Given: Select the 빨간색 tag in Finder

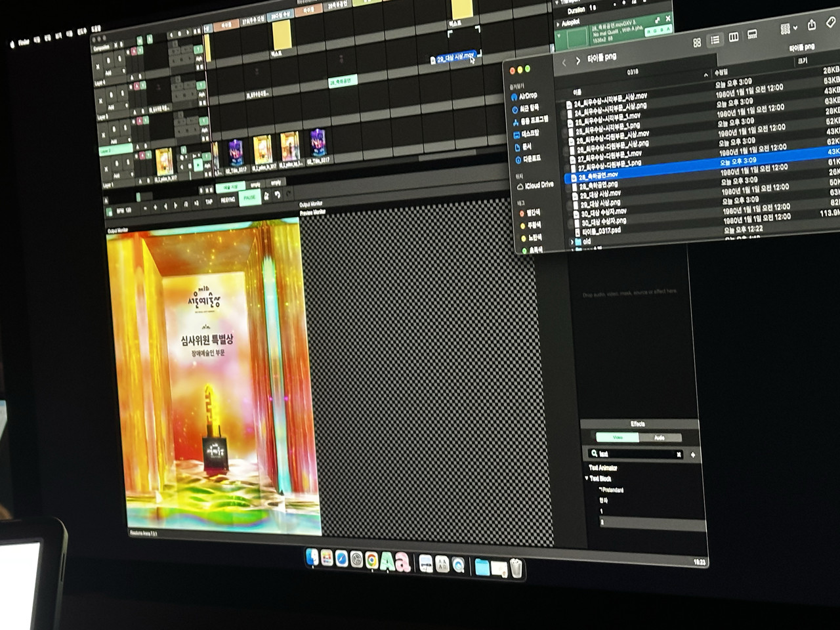Looking at the screenshot, I should click(x=530, y=213).
